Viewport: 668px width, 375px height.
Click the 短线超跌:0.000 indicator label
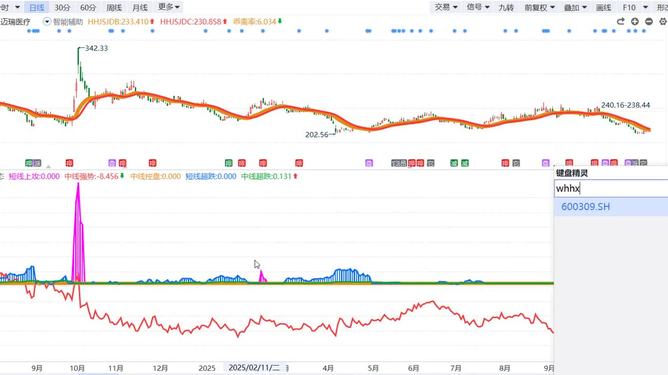pyautogui.click(x=211, y=176)
